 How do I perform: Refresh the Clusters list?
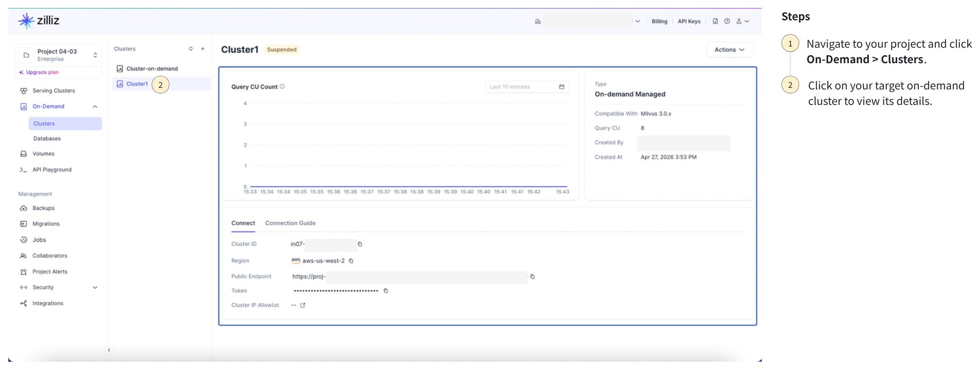pyautogui.click(x=191, y=49)
